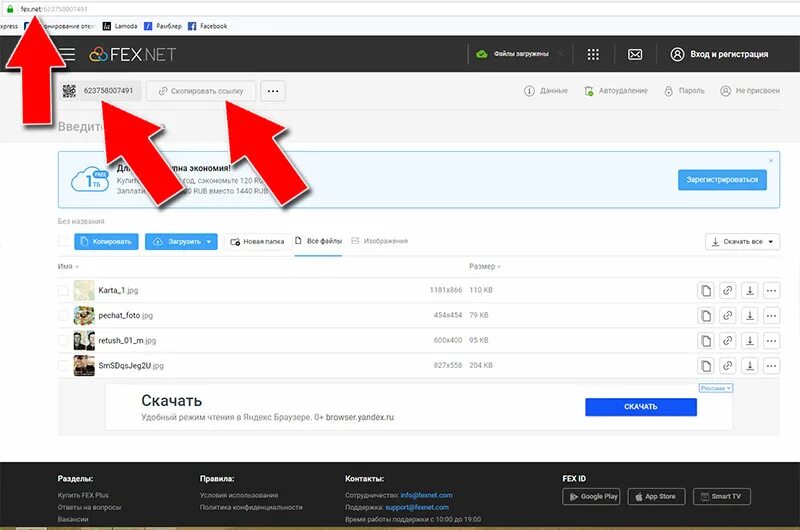This screenshot has height=530, width=800.
Task: Open the Реклама ad options dropdown
Action: tap(716, 388)
